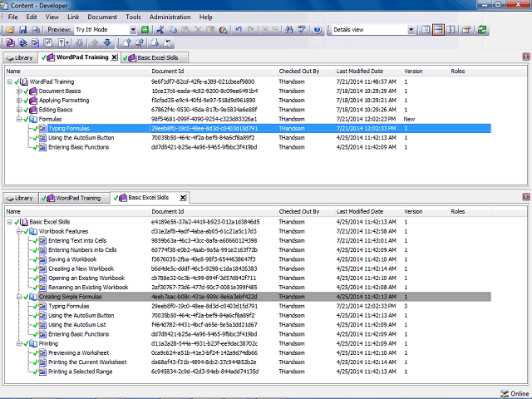Viewport: 532px width, 399px height.
Task: Click the open folder icon
Action: click(x=11, y=30)
